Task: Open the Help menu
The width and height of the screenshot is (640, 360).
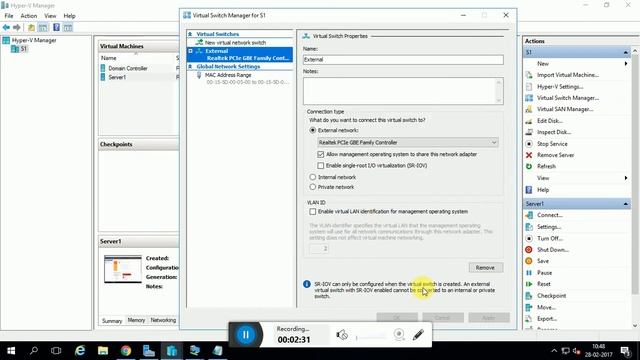Action: (69, 16)
